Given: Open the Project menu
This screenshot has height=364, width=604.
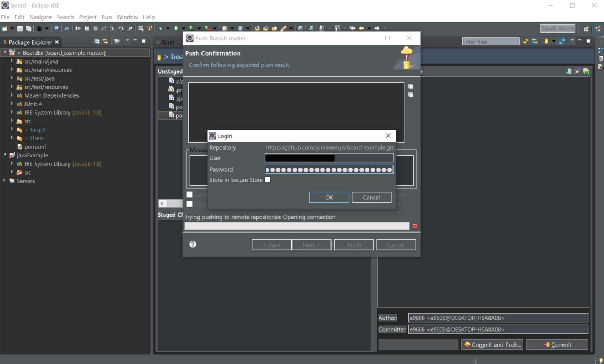Looking at the screenshot, I should (x=87, y=17).
